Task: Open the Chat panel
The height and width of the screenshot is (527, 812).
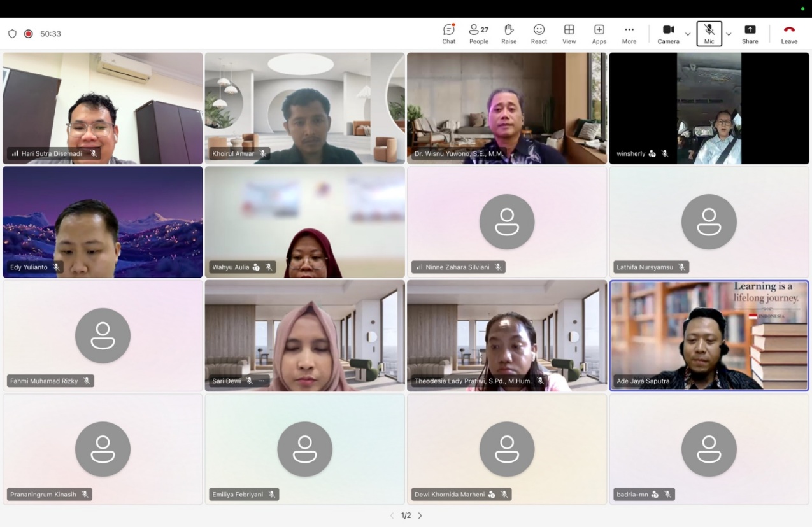Action: coord(449,34)
